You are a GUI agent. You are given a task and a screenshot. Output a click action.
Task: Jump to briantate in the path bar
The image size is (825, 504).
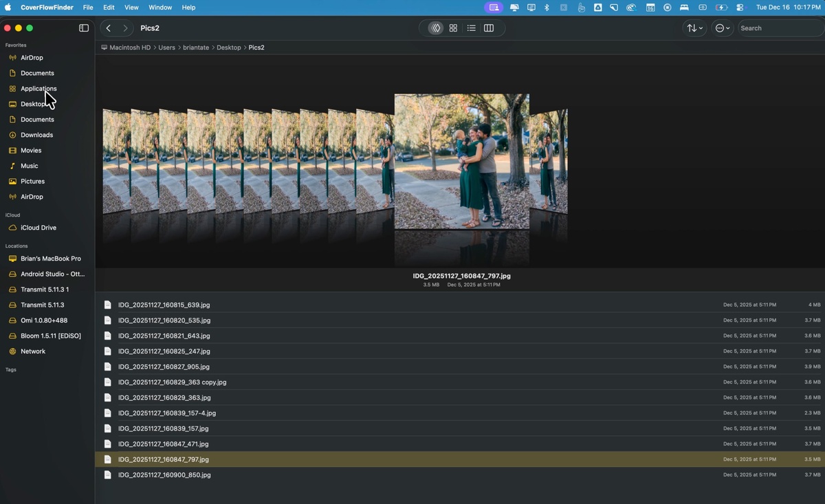(x=196, y=47)
